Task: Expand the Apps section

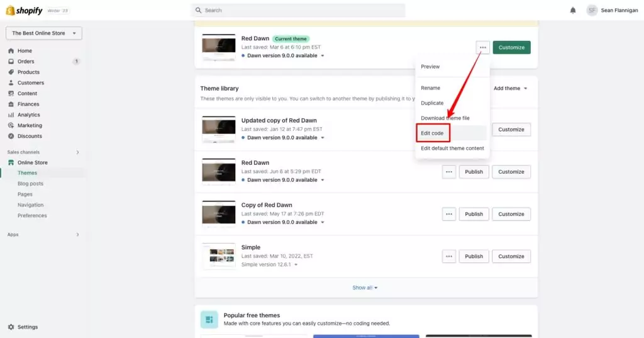Action: point(77,235)
